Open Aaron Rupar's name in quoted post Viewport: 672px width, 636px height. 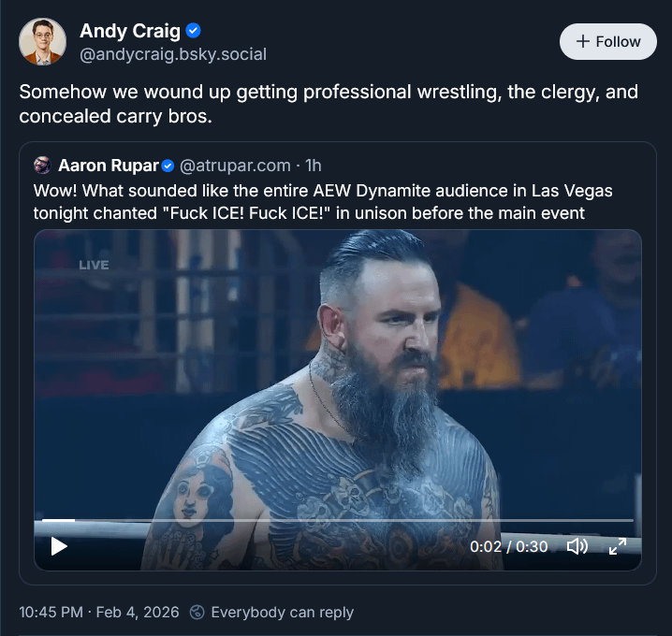(x=109, y=166)
